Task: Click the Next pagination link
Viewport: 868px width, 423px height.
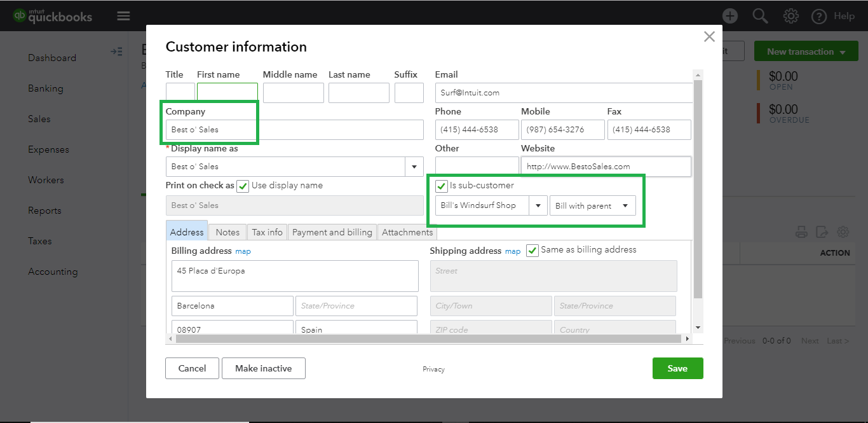Action: coord(810,341)
